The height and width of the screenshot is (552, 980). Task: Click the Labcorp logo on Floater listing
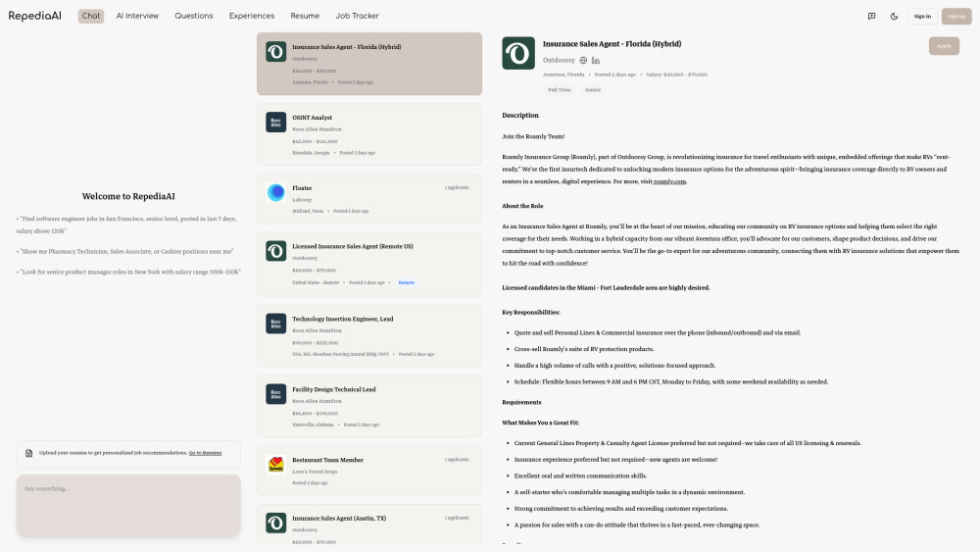click(275, 192)
